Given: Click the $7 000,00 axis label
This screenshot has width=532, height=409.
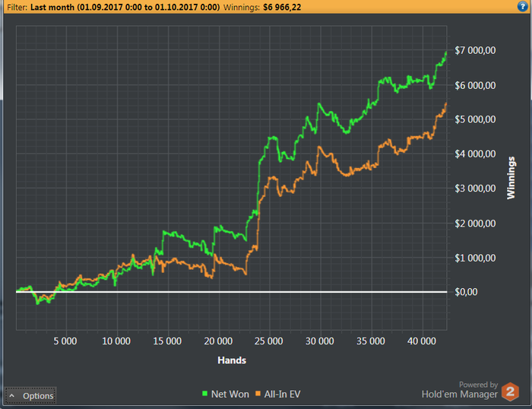Looking at the screenshot, I should pyautogui.click(x=475, y=50).
